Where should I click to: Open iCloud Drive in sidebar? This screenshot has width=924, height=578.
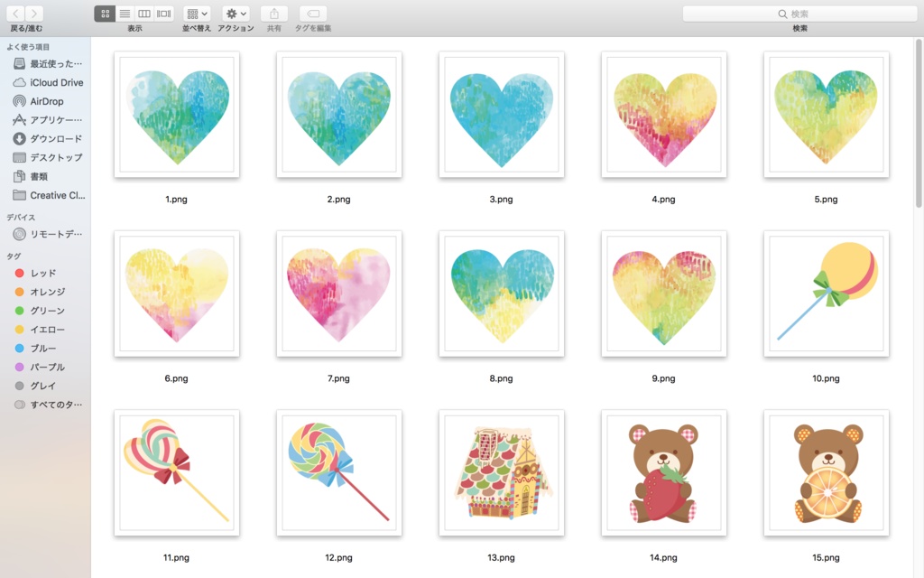(x=49, y=82)
